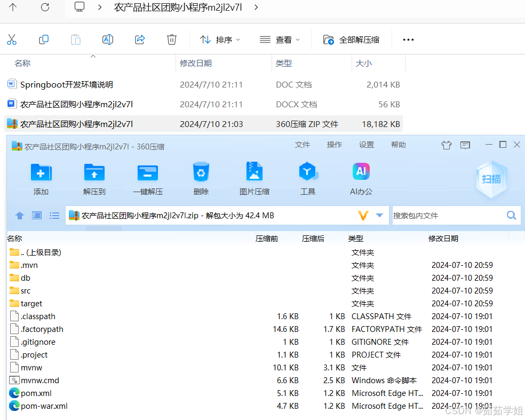Open 帮助 menu in 360压缩
The width and height of the screenshot is (525, 420).
399,145
